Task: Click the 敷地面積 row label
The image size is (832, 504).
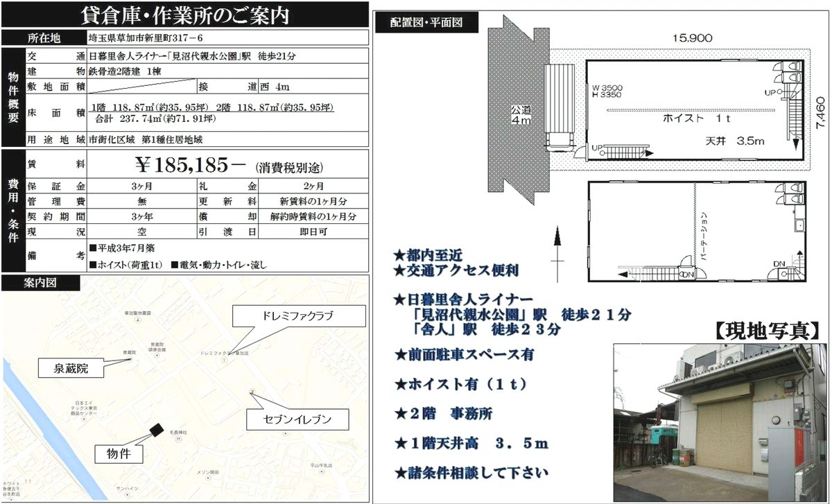Action: pyautogui.click(x=55, y=87)
